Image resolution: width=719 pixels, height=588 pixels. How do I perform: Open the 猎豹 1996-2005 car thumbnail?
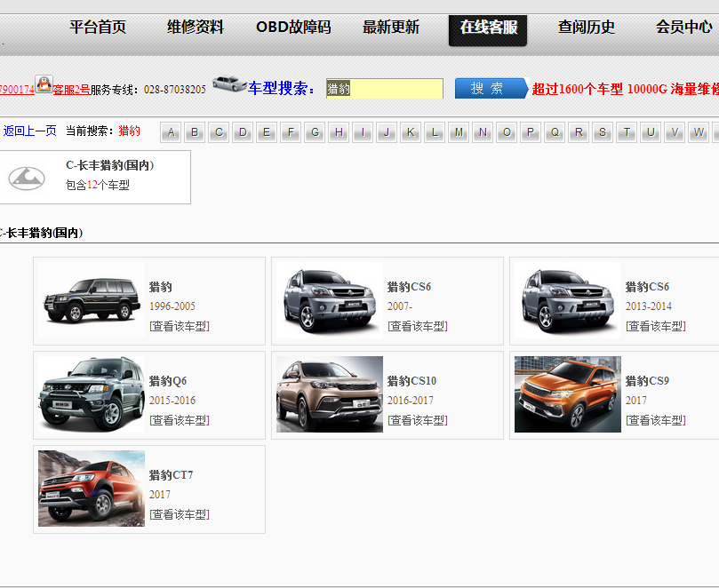92,300
